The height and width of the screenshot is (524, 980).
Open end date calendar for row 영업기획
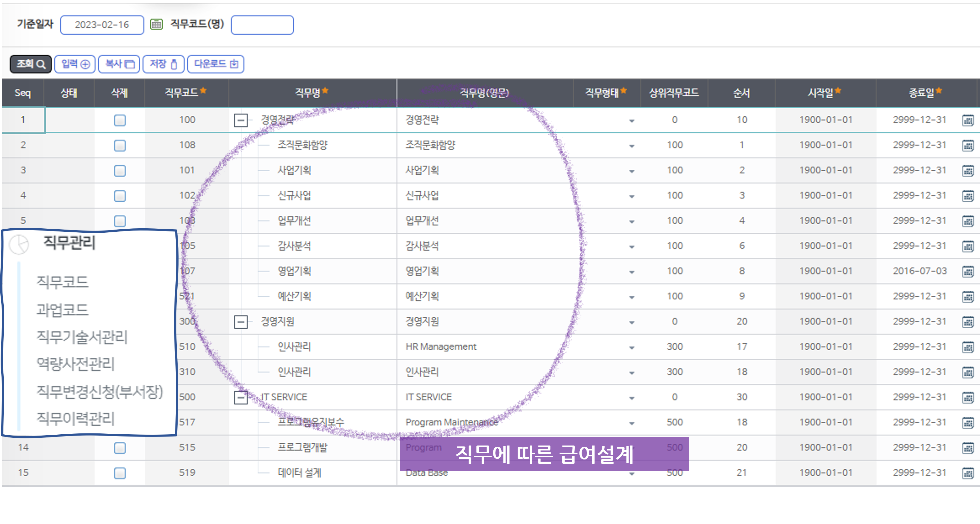tap(968, 272)
